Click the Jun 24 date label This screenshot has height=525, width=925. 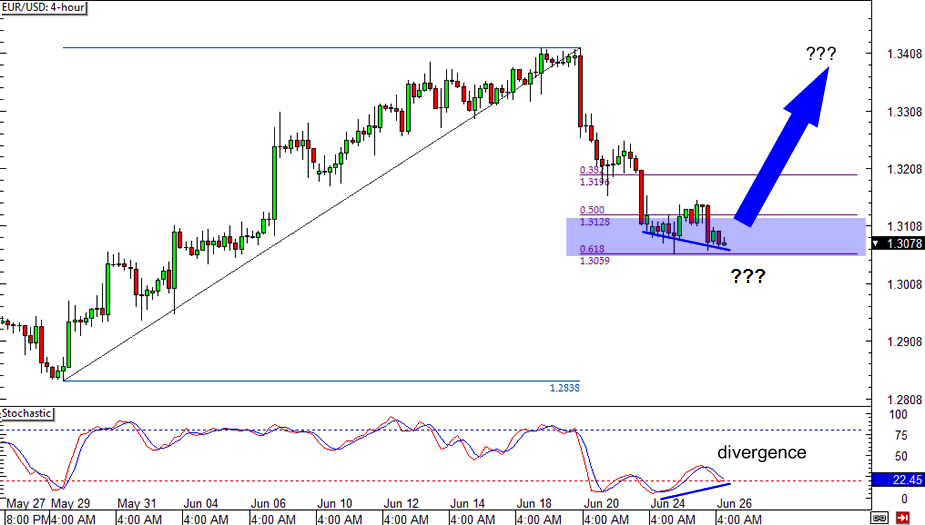[x=668, y=504]
